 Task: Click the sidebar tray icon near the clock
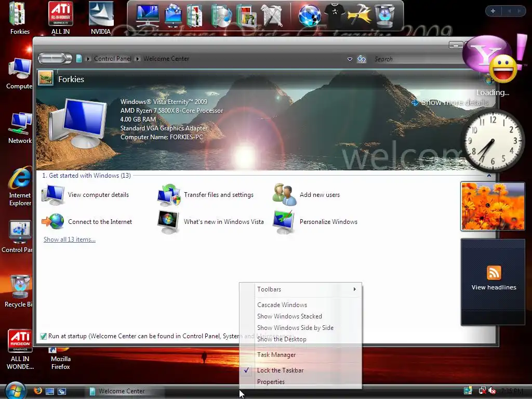468,391
